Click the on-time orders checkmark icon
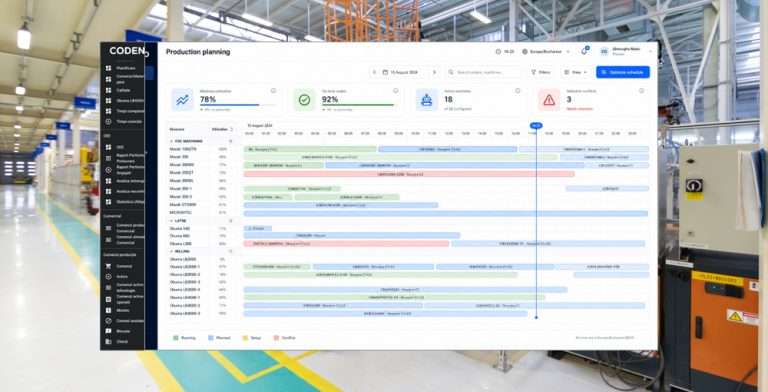Viewport: 768px width, 392px height. point(305,100)
